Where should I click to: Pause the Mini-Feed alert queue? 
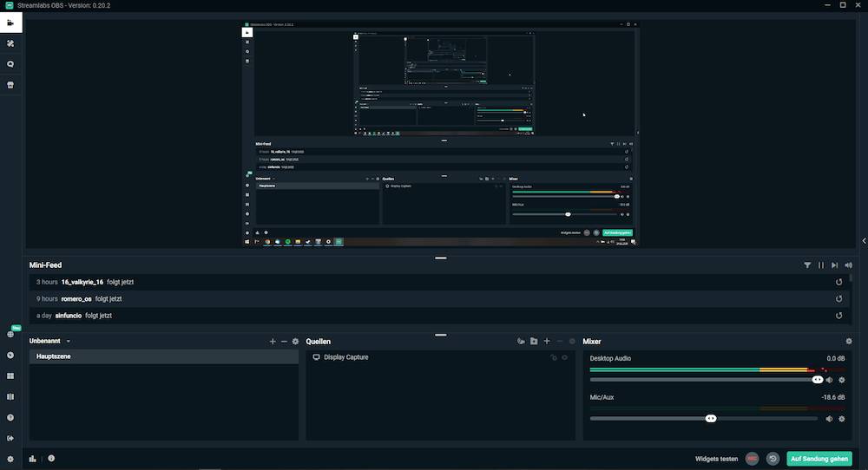click(x=821, y=265)
